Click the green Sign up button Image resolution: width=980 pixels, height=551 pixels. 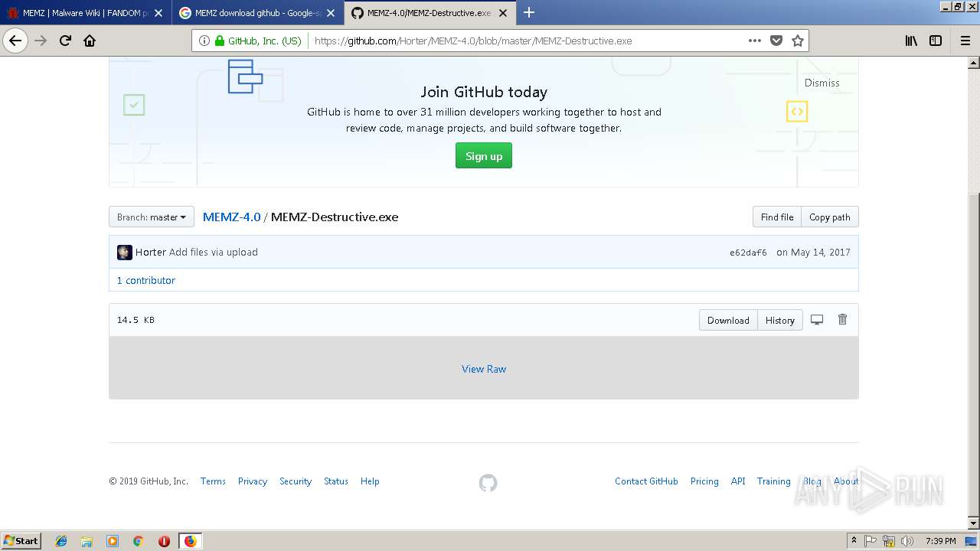(x=484, y=156)
